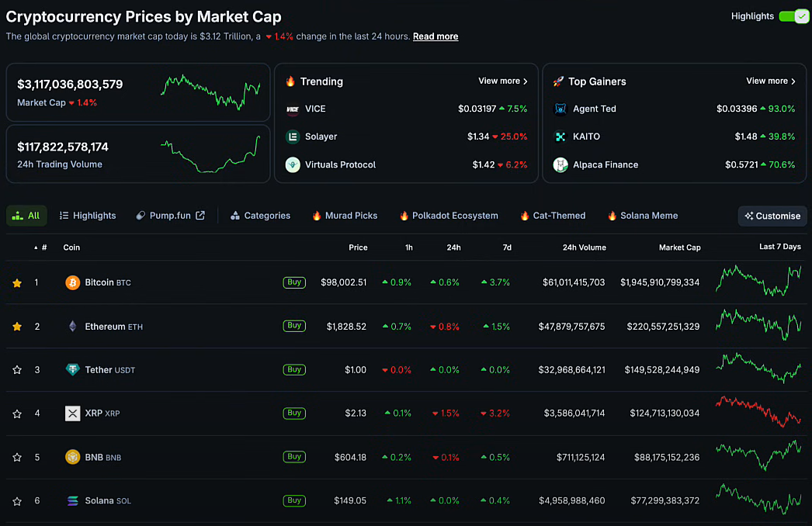Open XRP's red 7-day sparkline chart
The width and height of the screenshot is (812, 526).
758,411
